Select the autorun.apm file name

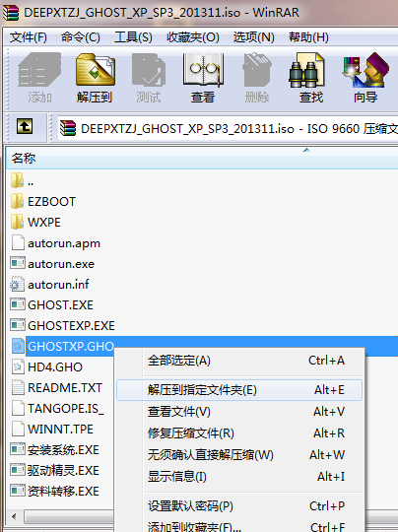tap(64, 243)
